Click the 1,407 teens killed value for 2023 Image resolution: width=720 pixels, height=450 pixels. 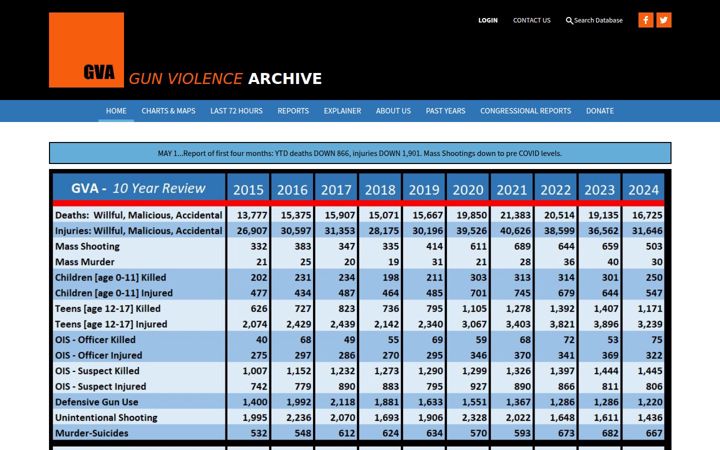coord(606,309)
